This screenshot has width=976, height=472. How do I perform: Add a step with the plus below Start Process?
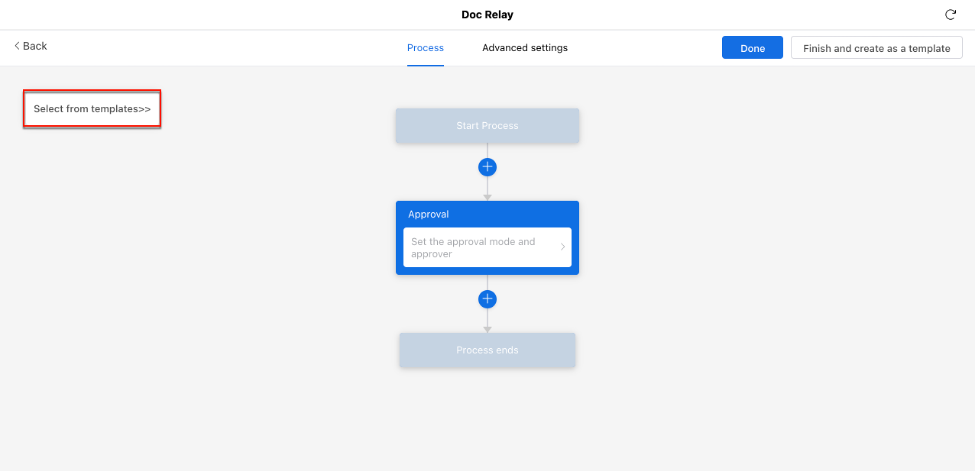pos(487,167)
